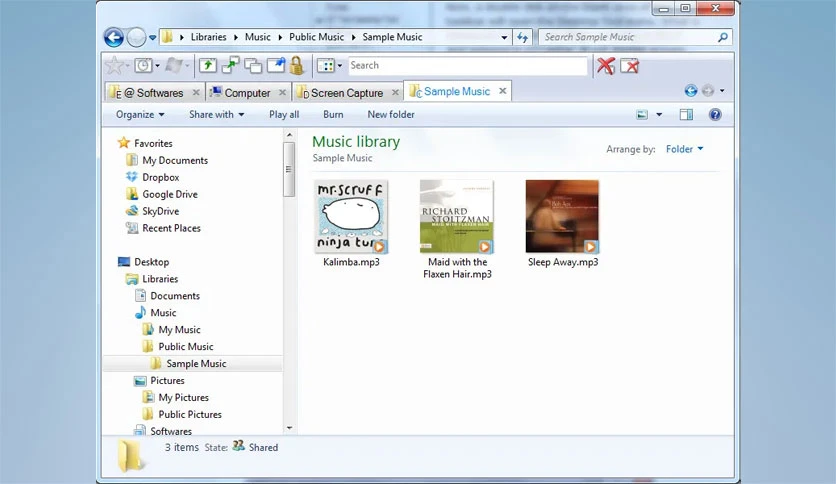Viewport: 836px width, 484px height.
Task: Click the blue previous-tab arrow in tab bar
Action: pos(691,91)
